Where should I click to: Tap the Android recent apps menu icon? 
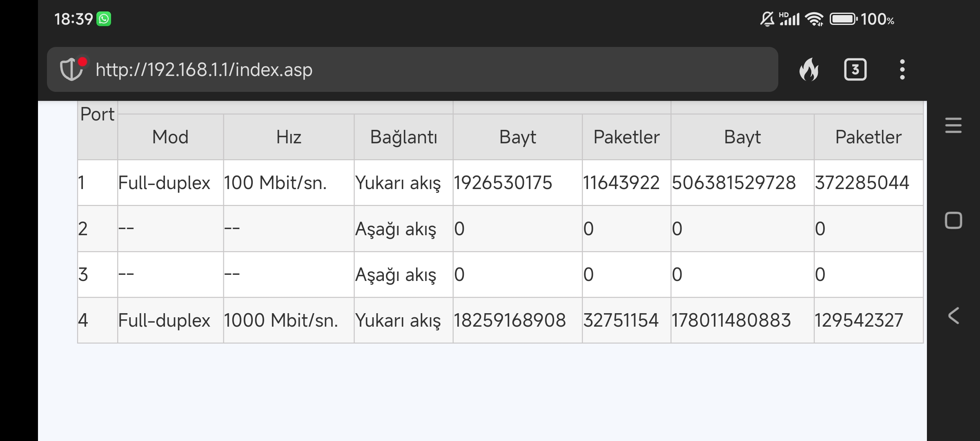click(953, 125)
